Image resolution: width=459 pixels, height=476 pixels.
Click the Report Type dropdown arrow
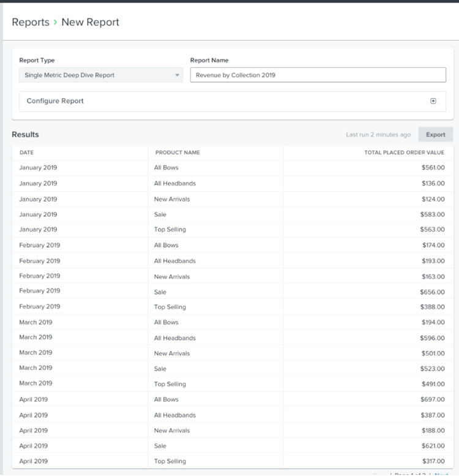click(177, 75)
